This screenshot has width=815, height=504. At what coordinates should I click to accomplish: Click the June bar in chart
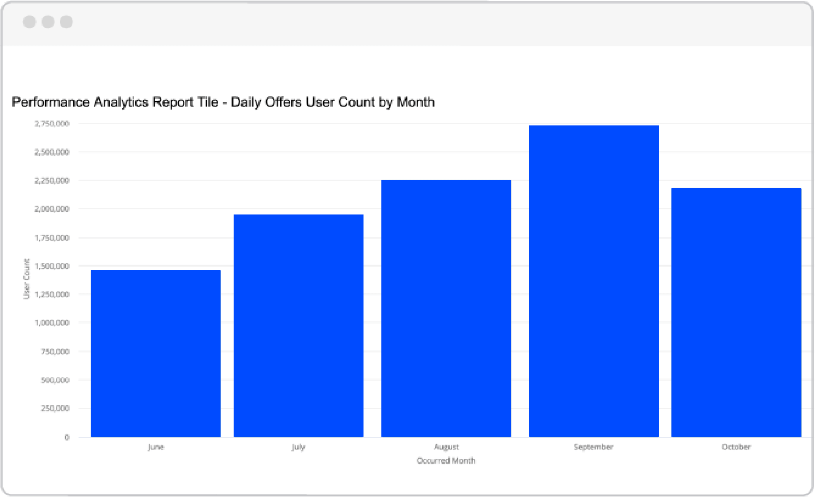156,353
